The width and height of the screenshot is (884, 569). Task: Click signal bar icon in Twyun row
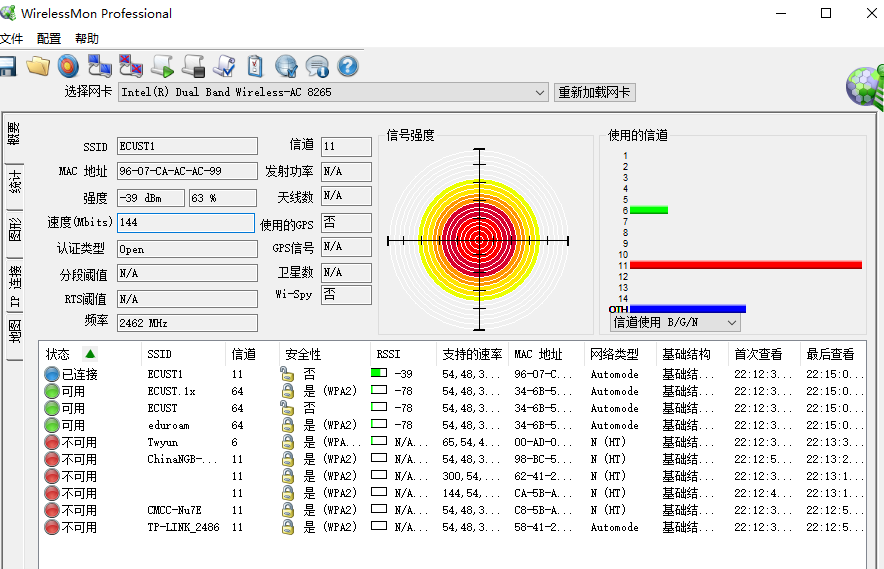click(379, 441)
